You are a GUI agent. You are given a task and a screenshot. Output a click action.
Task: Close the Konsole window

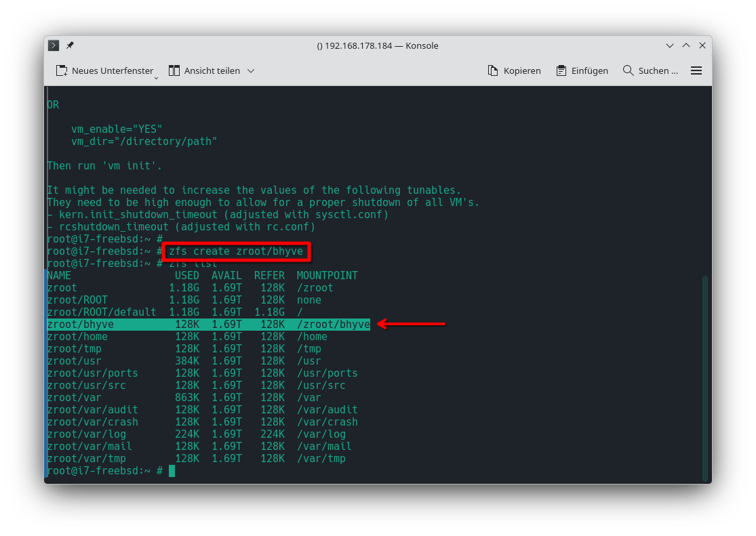tap(702, 45)
